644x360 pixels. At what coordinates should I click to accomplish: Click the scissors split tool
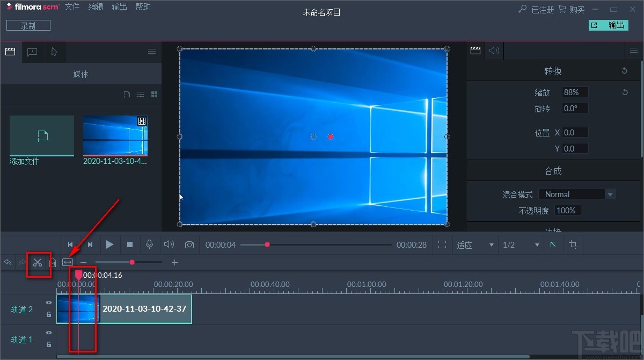(x=37, y=263)
